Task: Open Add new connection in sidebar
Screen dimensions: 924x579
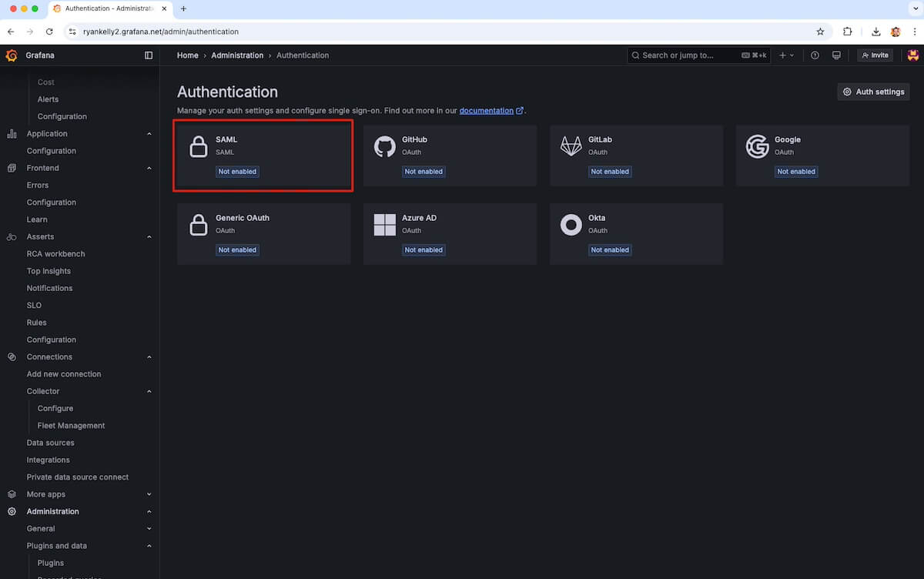Action: pyautogui.click(x=64, y=374)
